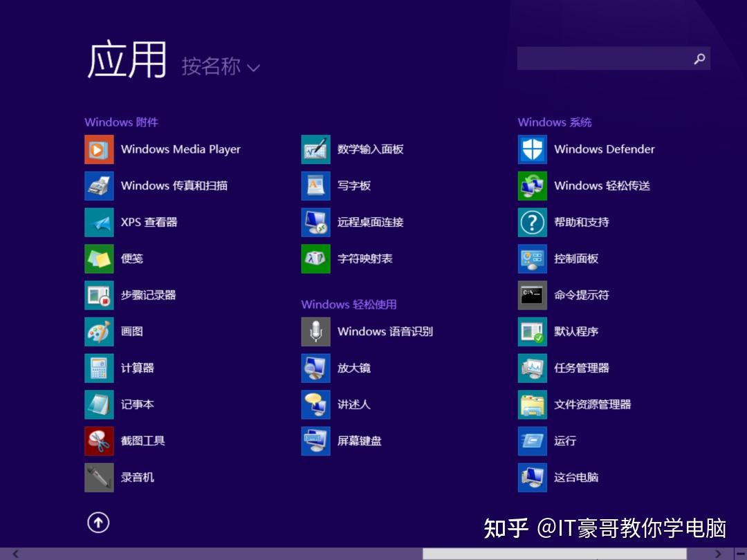The height and width of the screenshot is (560, 747).
Task: Click the back-to-top circular arrow button
Action: tap(98, 523)
